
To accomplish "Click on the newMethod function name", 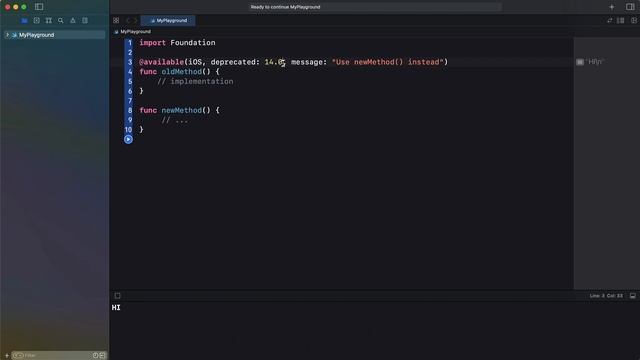I will pyautogui.click(x=182, y=110).
